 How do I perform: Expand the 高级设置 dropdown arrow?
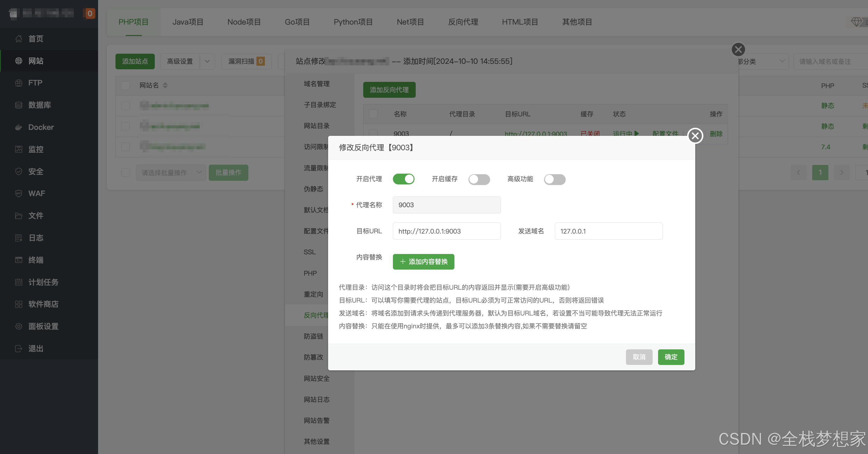pyautogui.click(x=207, y=61)
